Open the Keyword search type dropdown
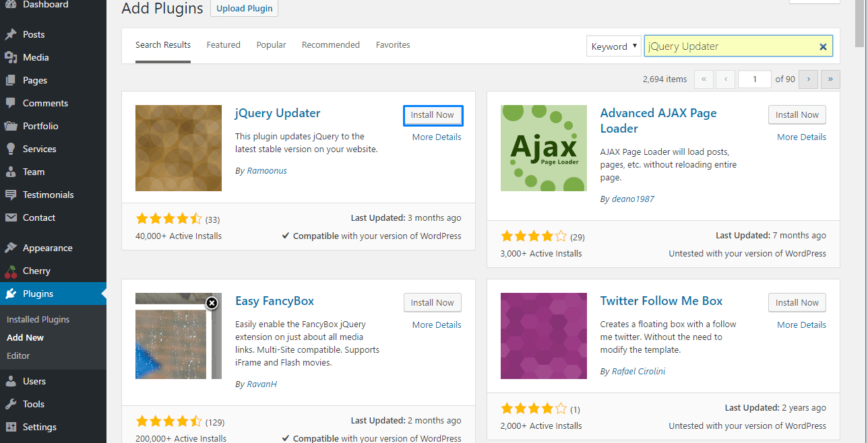 point(613,46)
